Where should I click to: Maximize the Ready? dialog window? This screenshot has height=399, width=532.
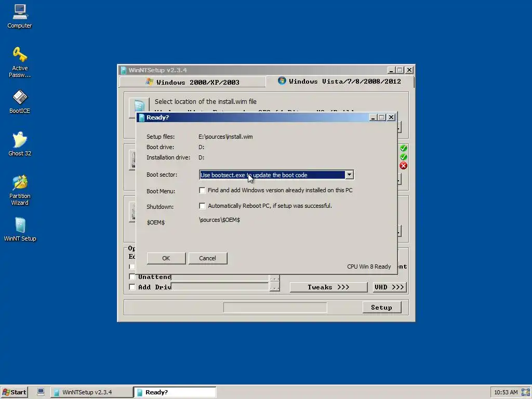tap(382, 117)
